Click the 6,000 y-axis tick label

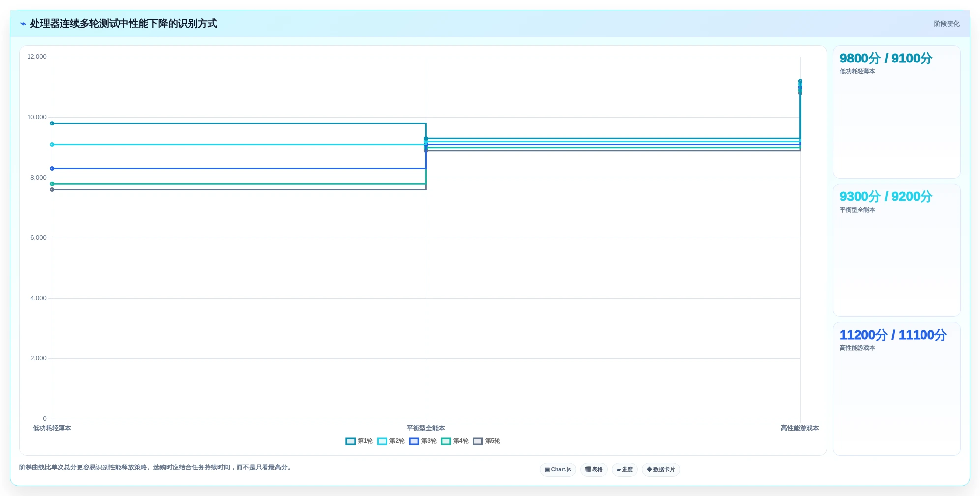coord(38,238)
